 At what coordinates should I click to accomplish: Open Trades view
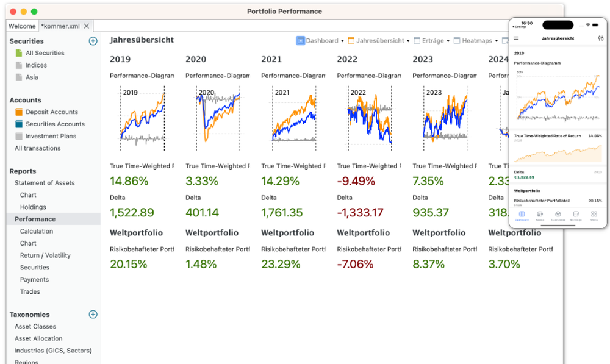coord(30,291)
